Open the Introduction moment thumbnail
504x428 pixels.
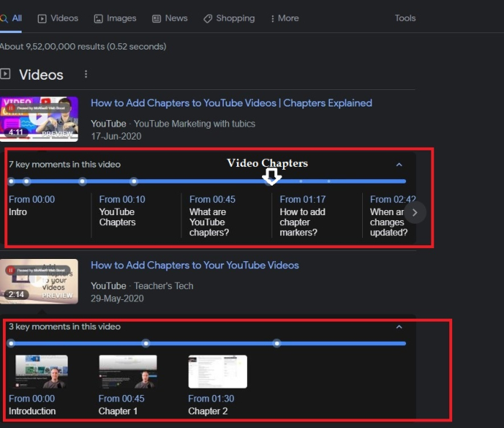42,372
